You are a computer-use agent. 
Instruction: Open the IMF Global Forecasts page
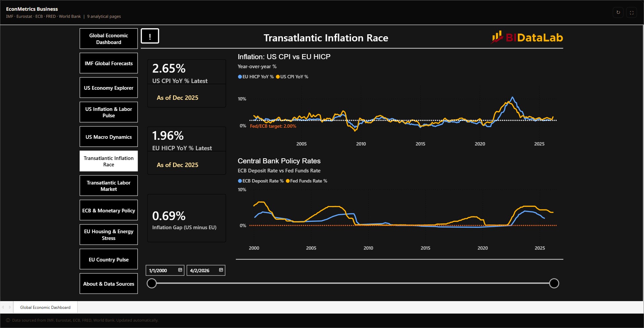coord(109,63)
